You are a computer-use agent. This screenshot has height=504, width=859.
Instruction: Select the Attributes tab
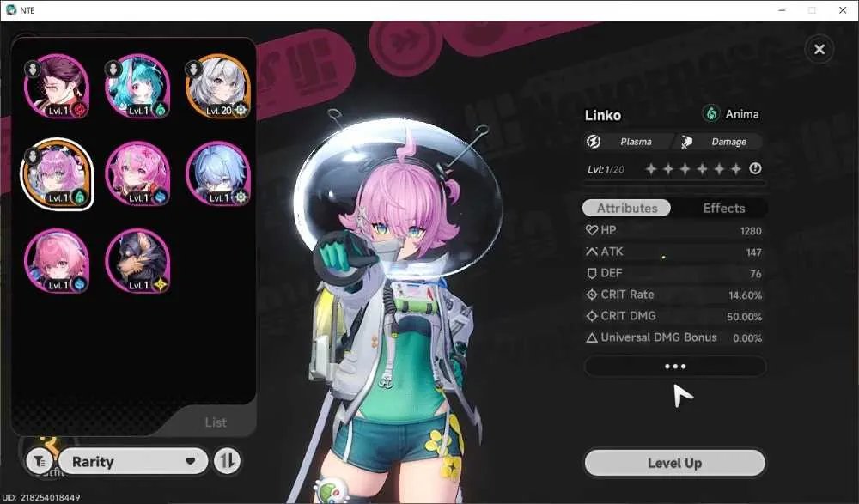click(627, 208)
